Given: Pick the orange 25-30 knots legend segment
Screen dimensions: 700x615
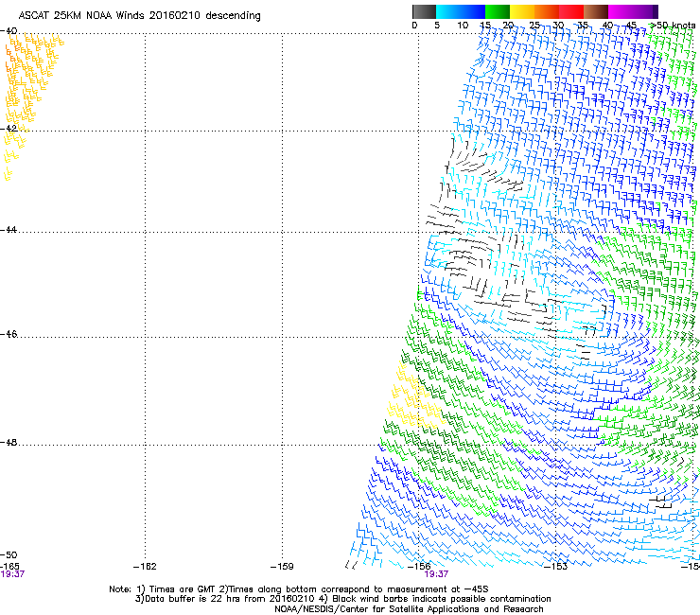Looking at the screenshot, I should point(547,11).
